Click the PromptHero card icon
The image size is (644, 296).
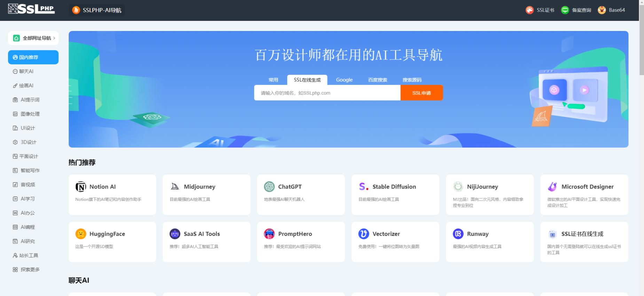(x=269, y=234)
